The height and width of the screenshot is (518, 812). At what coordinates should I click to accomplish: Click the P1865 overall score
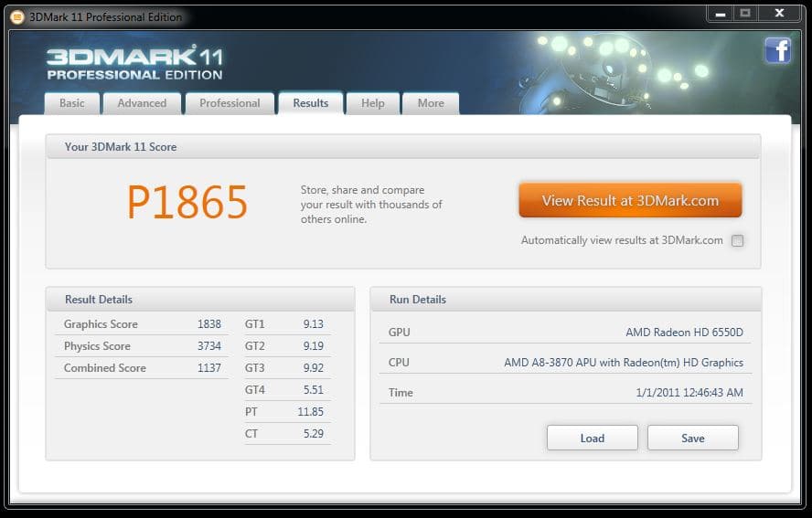(187, 202)
